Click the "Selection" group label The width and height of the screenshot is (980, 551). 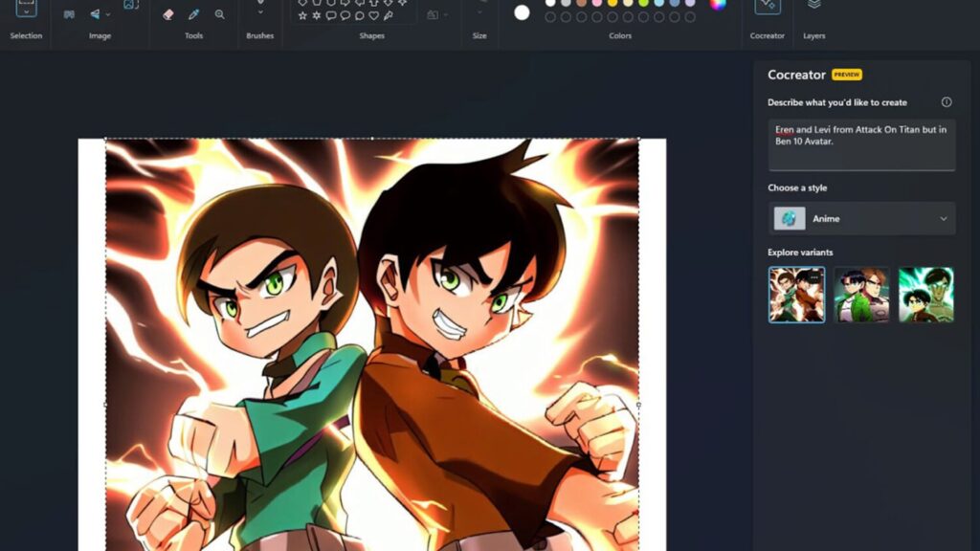click(x=26, y=35)
